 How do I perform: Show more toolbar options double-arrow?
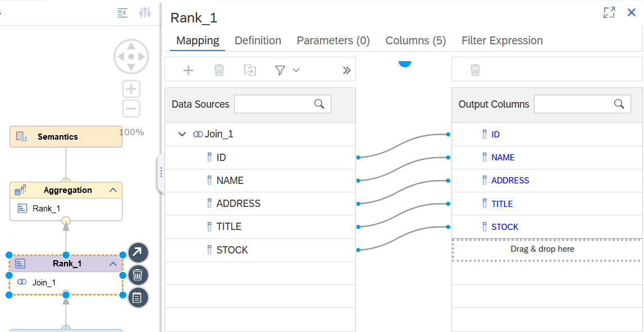pos(346,71)
